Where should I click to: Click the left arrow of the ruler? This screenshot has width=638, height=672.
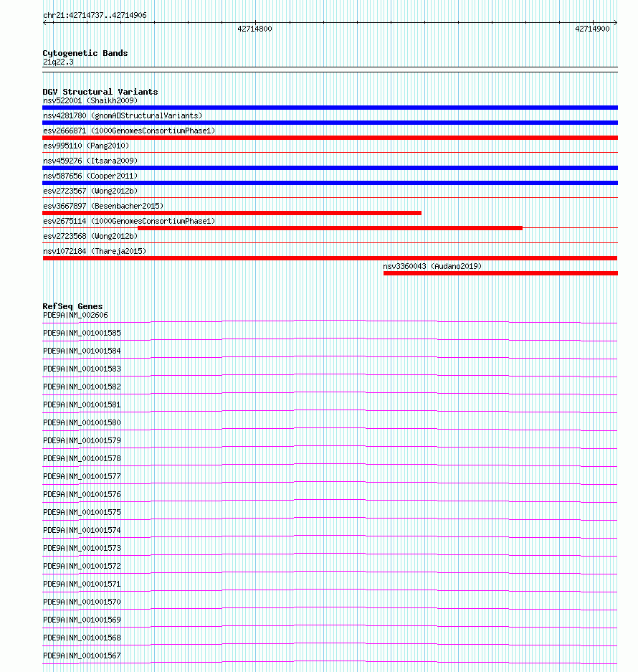pyautogui.click(x=45, y=22)
